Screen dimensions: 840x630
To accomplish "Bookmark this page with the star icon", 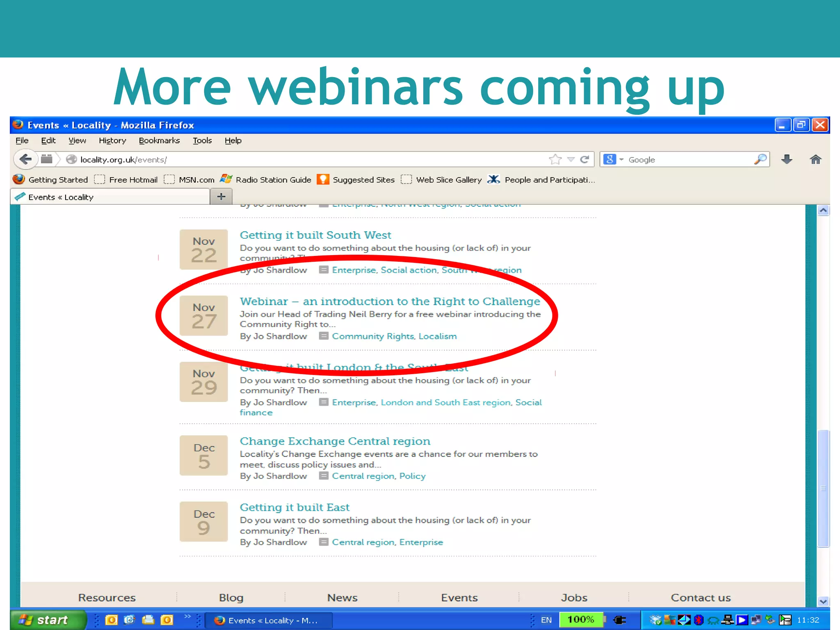I will (555, 160).
